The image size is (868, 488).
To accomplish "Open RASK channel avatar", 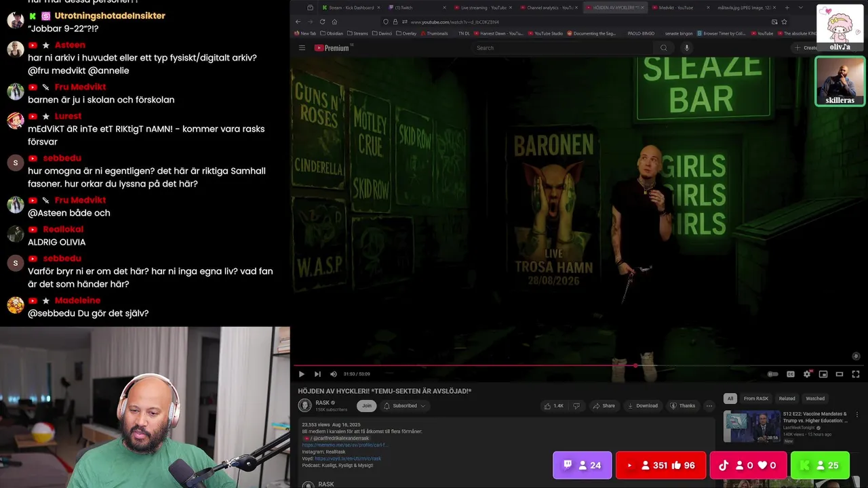I will (305, 405).
